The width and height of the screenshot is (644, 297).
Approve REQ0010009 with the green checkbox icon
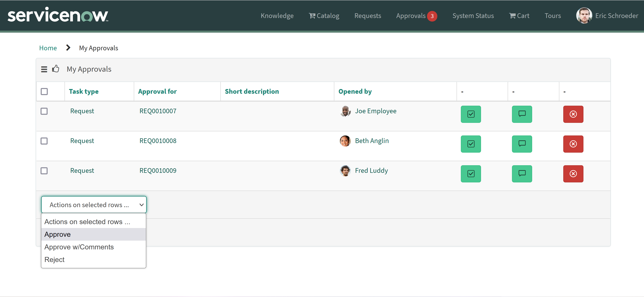(x=471, y=174)
